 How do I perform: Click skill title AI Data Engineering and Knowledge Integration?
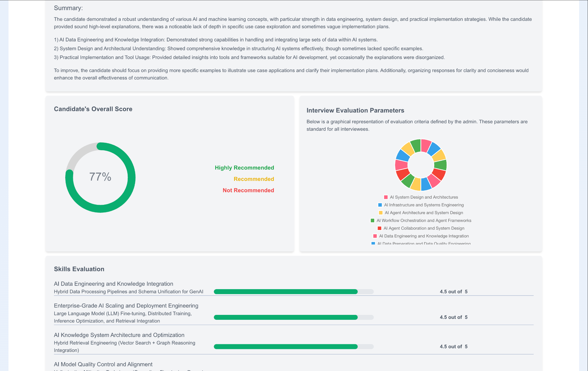click(x=114, y=284)
